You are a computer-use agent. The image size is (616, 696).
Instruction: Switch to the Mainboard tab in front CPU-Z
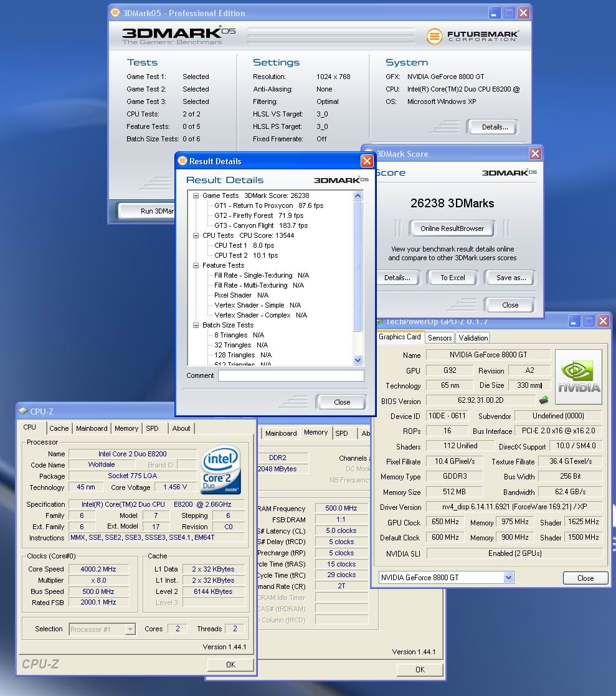92,428
